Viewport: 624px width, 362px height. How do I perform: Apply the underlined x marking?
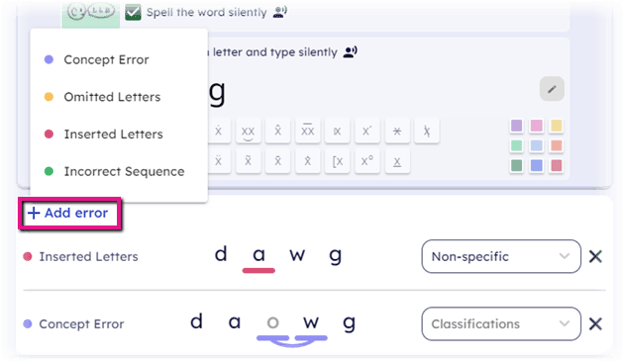pos(397,161)
